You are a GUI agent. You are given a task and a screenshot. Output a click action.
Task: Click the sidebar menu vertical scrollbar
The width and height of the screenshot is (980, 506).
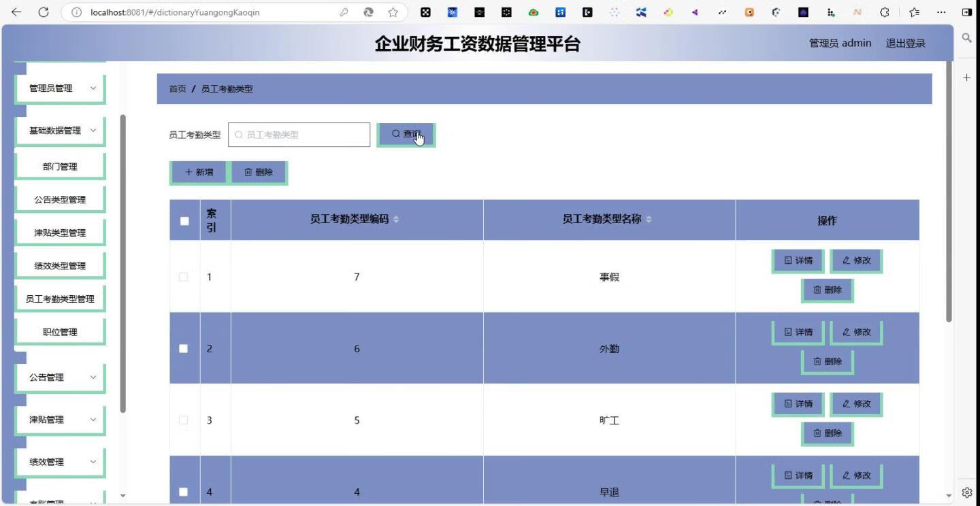click(x=123, y=264)
